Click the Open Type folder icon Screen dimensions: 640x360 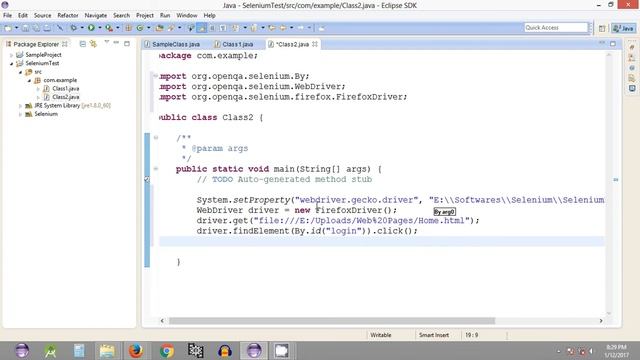[160, 28]
